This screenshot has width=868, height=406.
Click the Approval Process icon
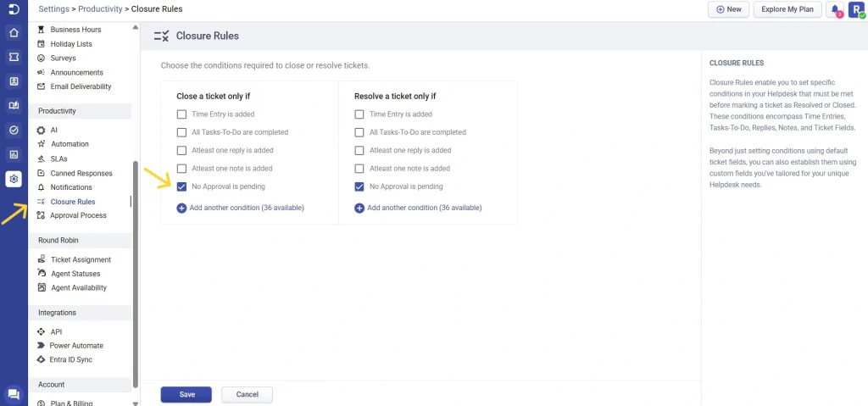click(x=41, y=215)
